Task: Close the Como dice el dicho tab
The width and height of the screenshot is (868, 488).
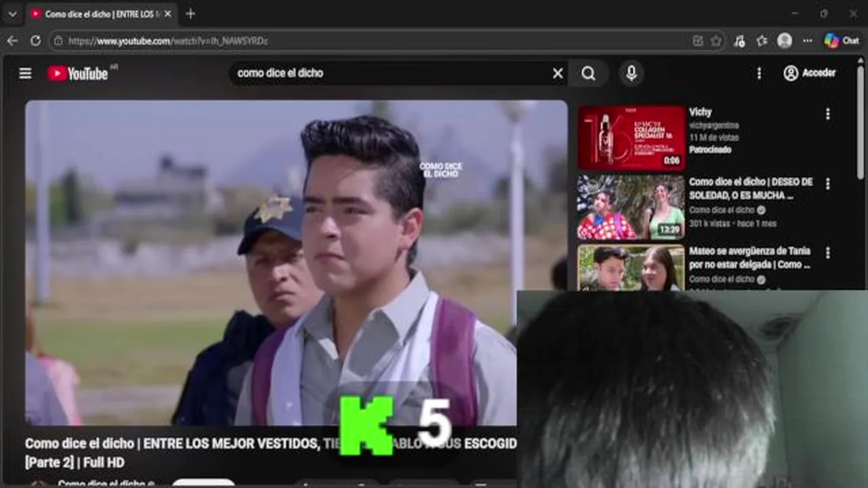Action: [167, 14]
